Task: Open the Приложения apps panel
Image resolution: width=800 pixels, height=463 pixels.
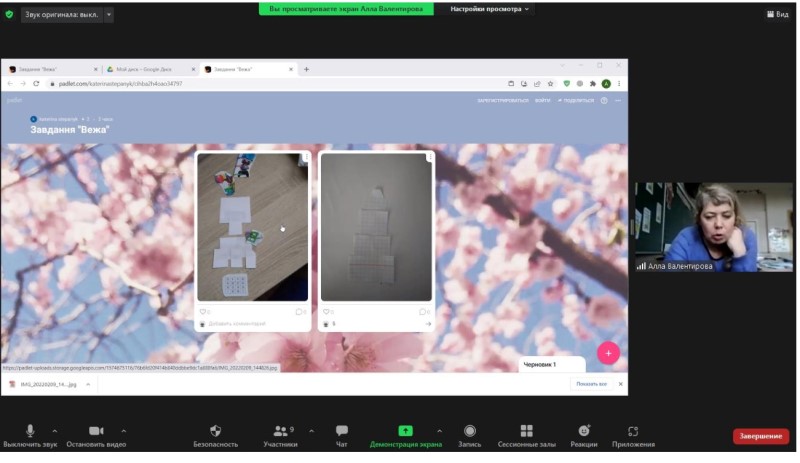Action: [633, 431]
